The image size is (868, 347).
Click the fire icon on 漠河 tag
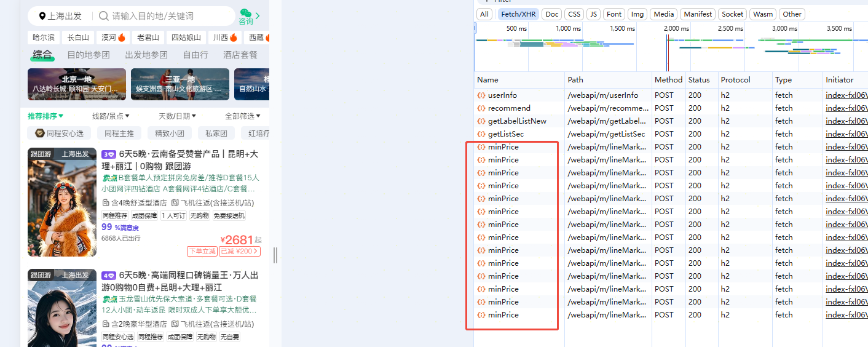click(121, 38)
